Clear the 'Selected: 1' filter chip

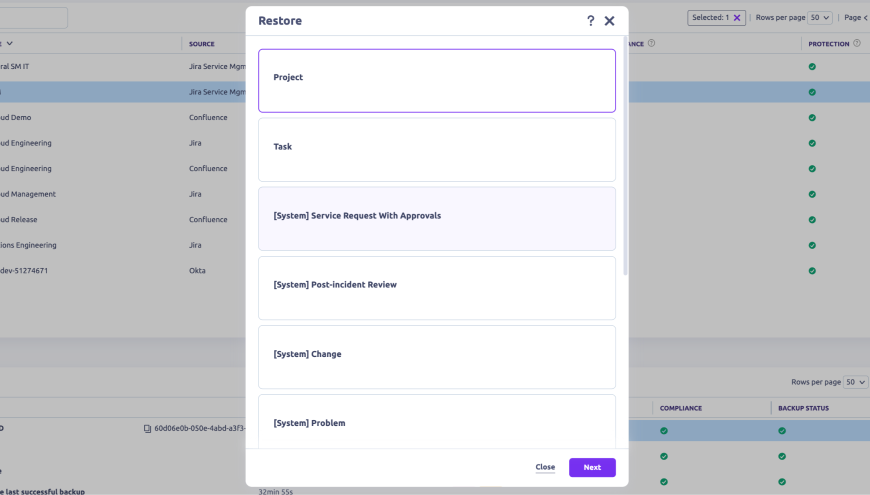pos(737,18)
